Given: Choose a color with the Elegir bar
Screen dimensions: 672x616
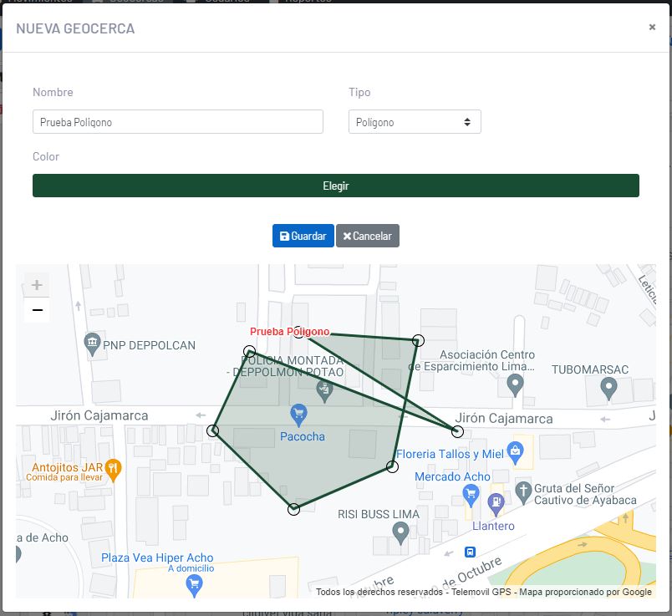Looking at the screenshot, I should tap(335, 186).
